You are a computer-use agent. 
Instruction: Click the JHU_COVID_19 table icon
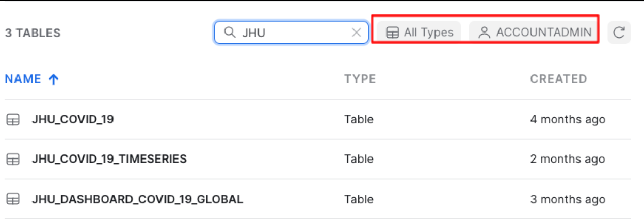click(12, 120)
